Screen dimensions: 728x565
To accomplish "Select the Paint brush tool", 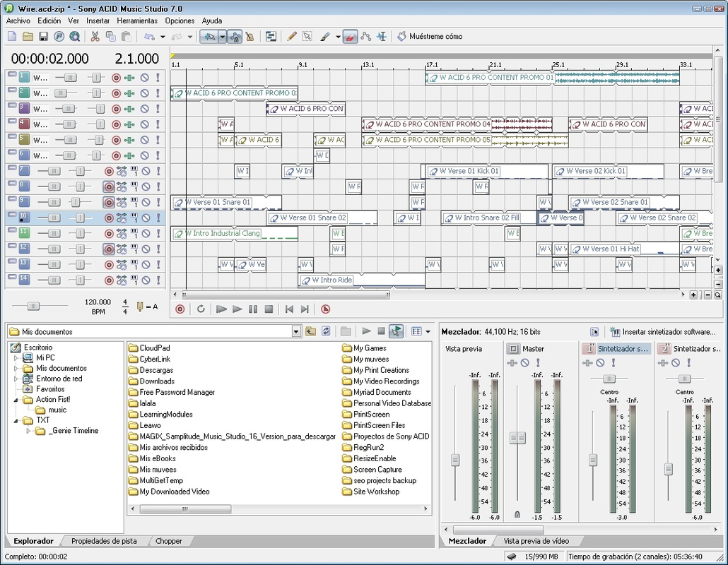I will click(325, 36).
